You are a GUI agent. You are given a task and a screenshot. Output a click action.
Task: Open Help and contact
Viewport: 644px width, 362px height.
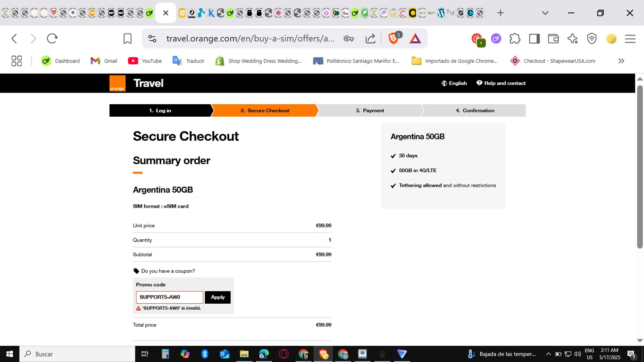click(501, 83)
